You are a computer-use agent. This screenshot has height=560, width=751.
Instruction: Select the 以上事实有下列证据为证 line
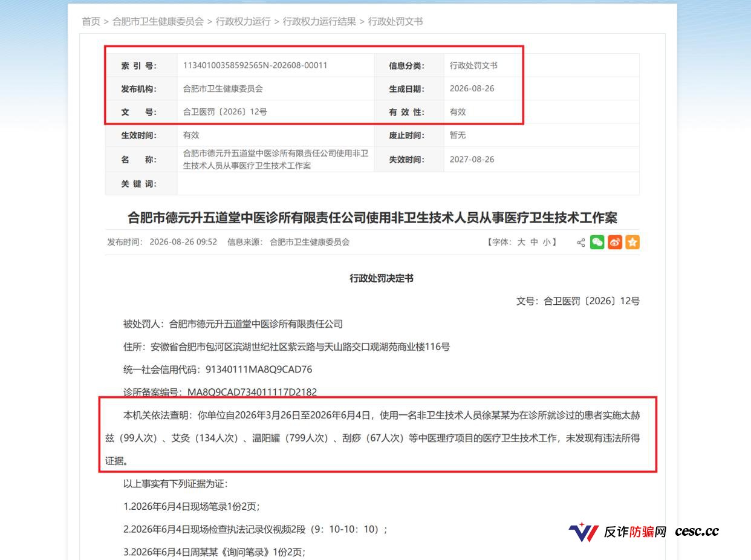click(175, 484)
